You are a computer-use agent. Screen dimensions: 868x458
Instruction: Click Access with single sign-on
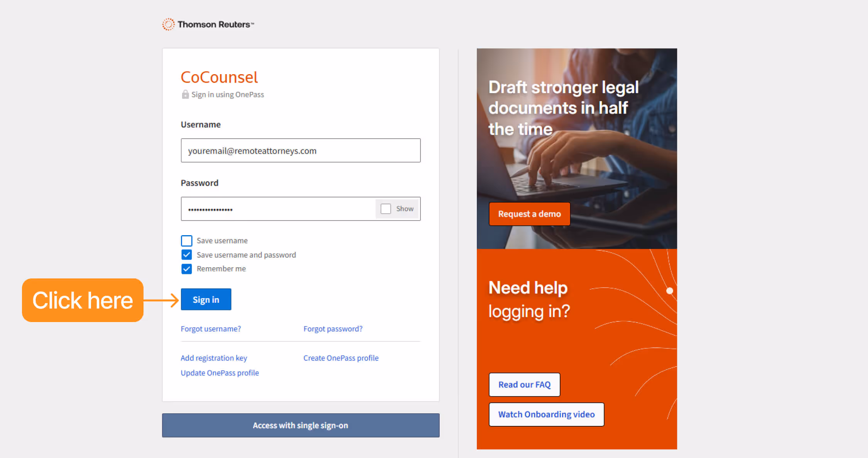coord(301,425)
